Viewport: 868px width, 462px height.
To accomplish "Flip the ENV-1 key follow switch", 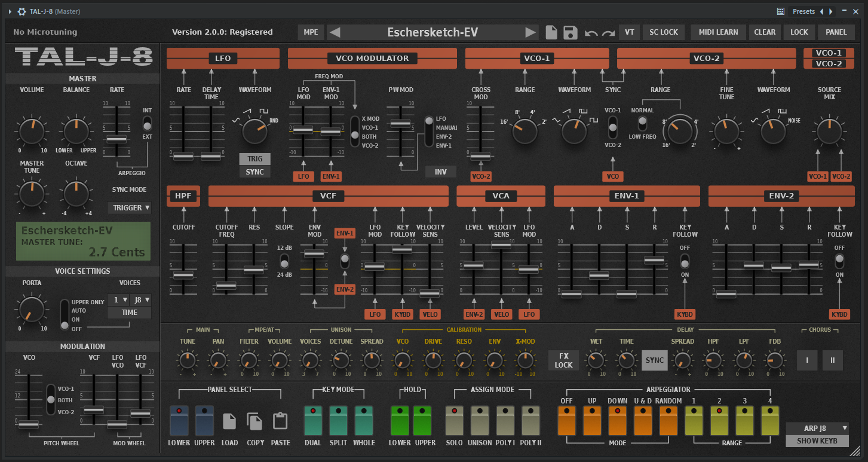I will [x=685, y=261].
